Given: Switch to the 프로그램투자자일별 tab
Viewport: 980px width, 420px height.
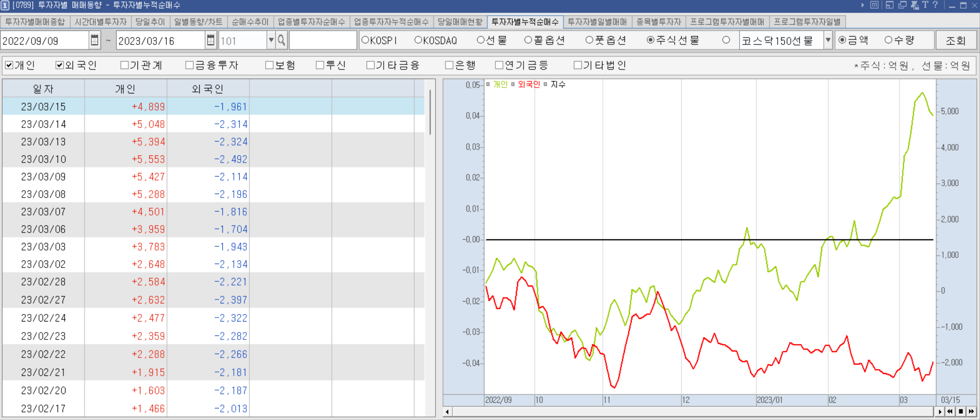Looking at the screenshot, I should (807, 22).
